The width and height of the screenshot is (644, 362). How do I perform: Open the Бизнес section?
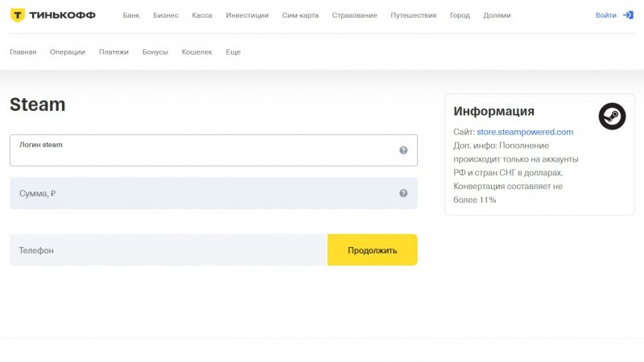pos(166,15)
